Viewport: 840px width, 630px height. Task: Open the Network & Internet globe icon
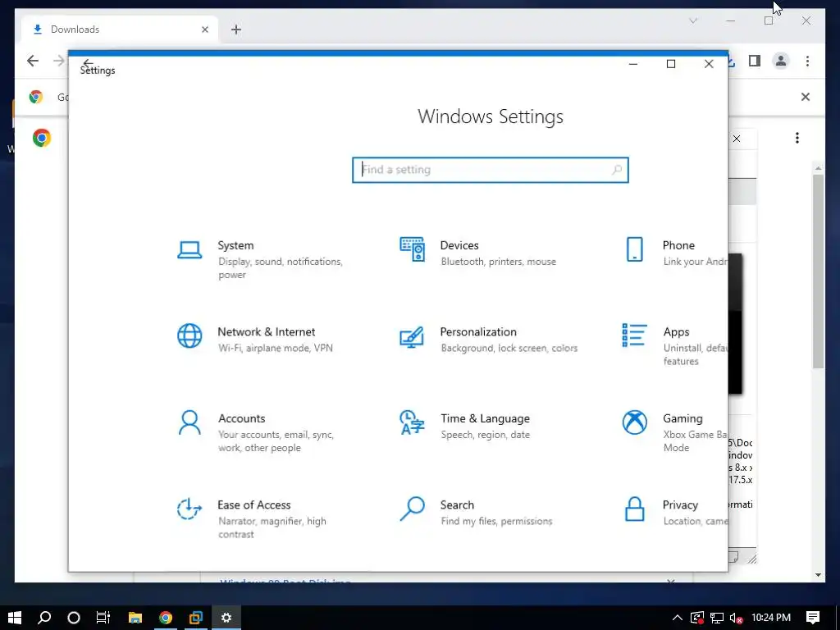[189, 336]
